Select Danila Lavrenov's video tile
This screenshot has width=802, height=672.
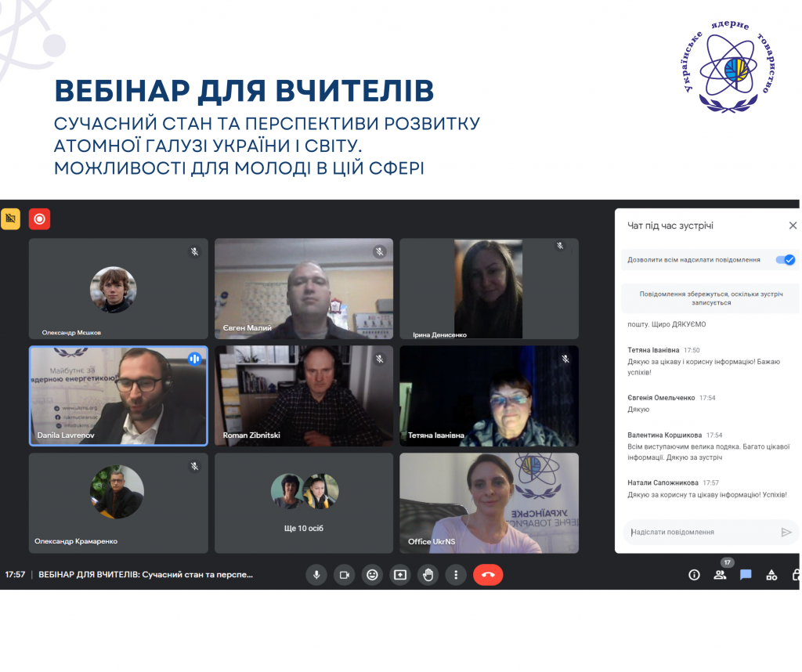coord(118,396)
